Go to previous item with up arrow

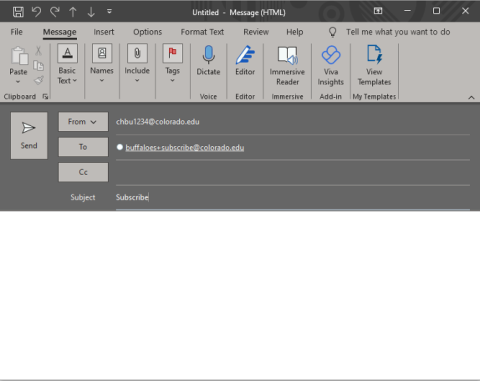pyautogui.click(x=73, y=12)
